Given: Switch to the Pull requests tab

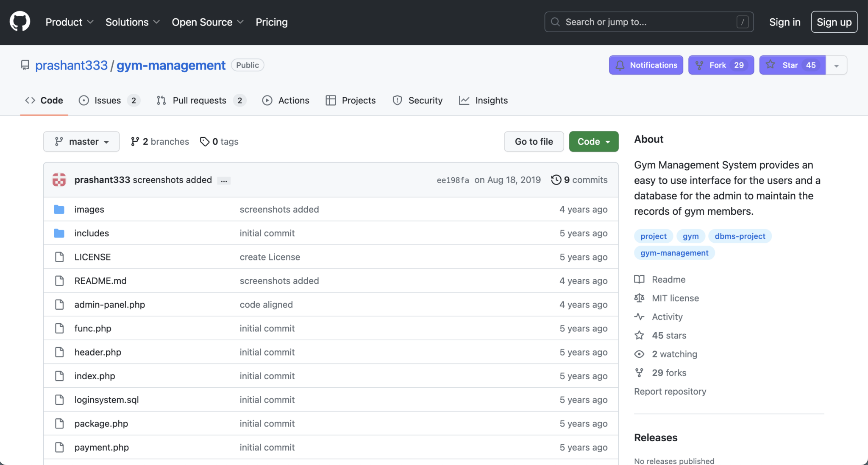Looking at the screenshot, I should click(x=199, y=100).
